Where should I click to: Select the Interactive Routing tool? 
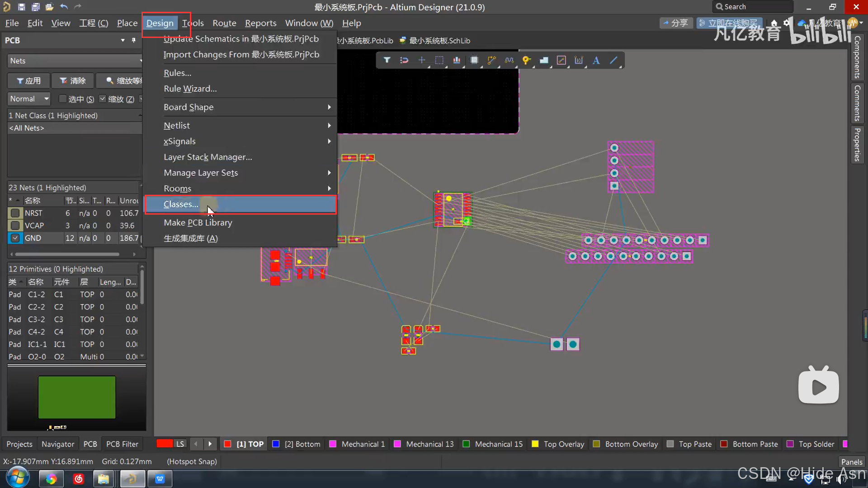pos(491,60)
